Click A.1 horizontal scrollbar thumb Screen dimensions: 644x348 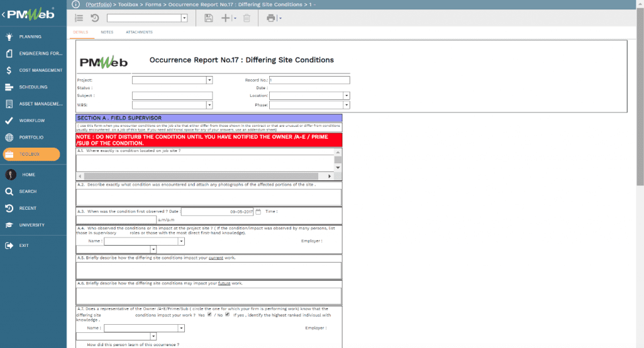[201, 176]
